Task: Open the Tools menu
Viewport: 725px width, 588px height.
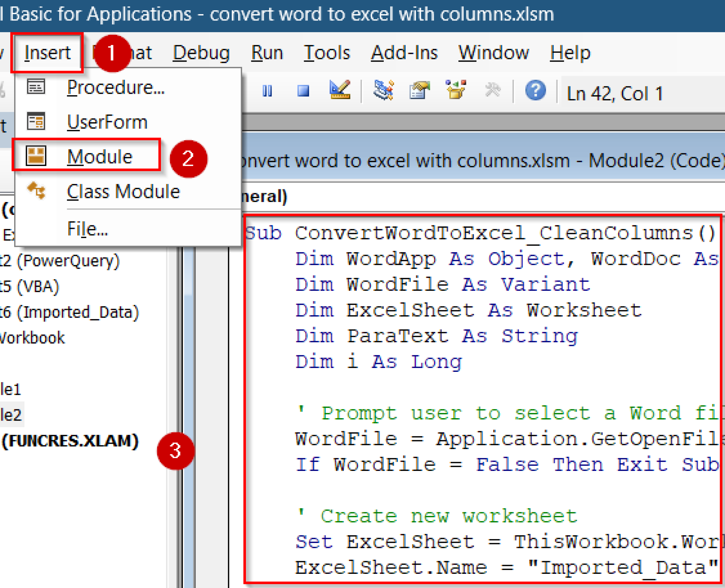Action: pyautogui.click(x=326, y=52)
